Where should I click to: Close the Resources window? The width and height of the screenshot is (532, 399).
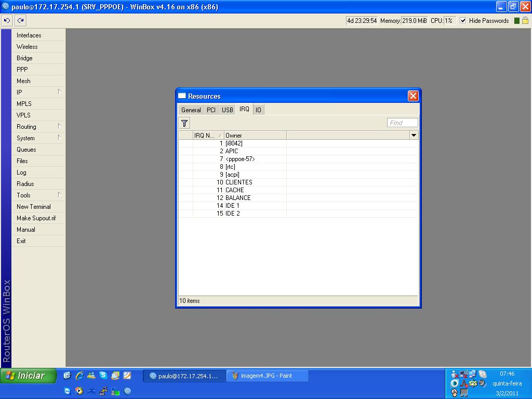(413, 96)
